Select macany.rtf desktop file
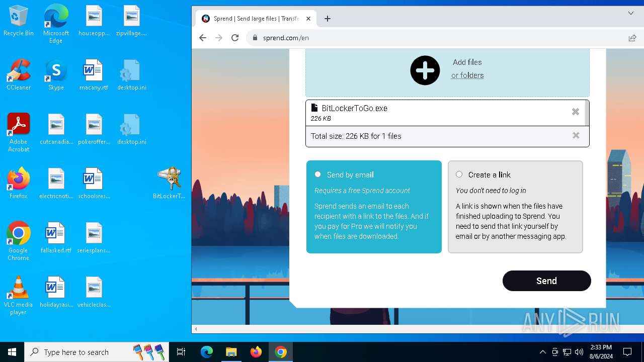This screenshot has height=362, width=644. tap(94, 74)
